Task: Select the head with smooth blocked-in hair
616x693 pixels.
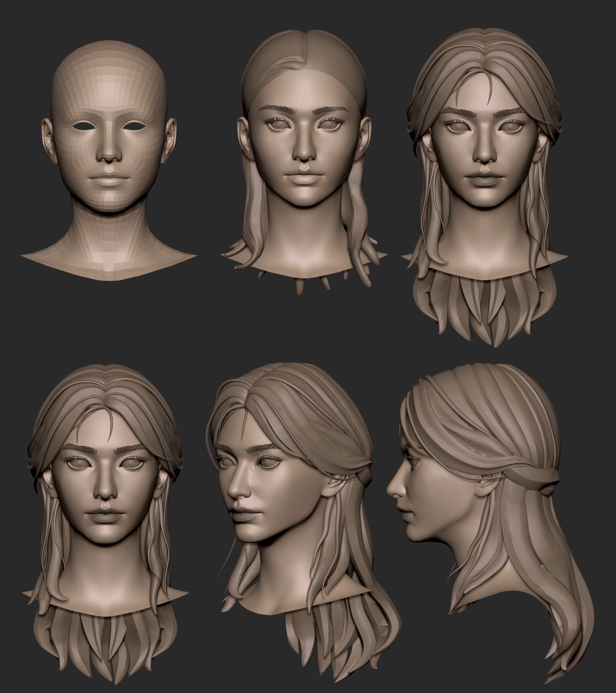Action: coord(303,162)
